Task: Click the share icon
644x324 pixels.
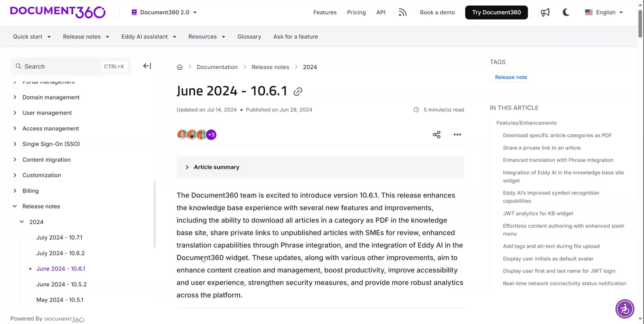Action: (x=437, y=135)
